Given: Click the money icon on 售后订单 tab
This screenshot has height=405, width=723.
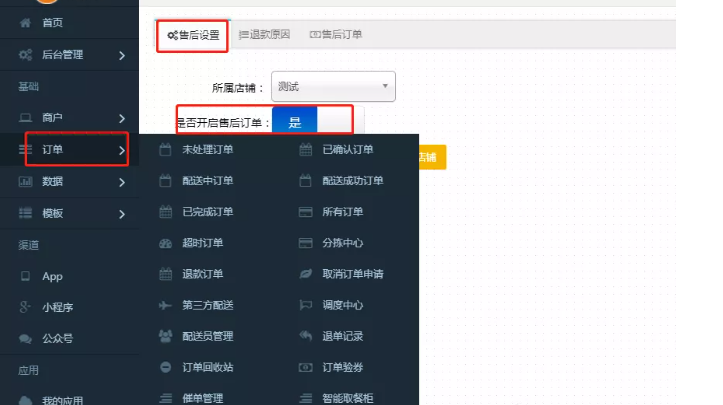Looking at the screenshot, I should click(x=315, y=35).
